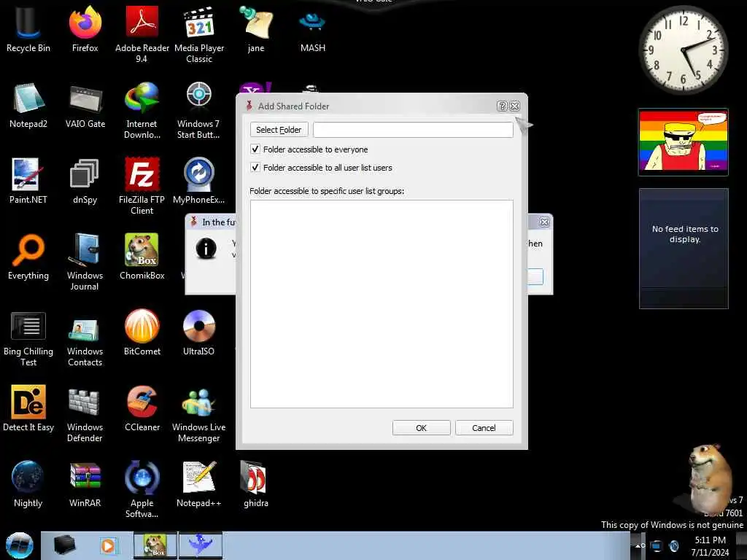Click into the folder path field
The image size is (747, 560).
[413, 130]
